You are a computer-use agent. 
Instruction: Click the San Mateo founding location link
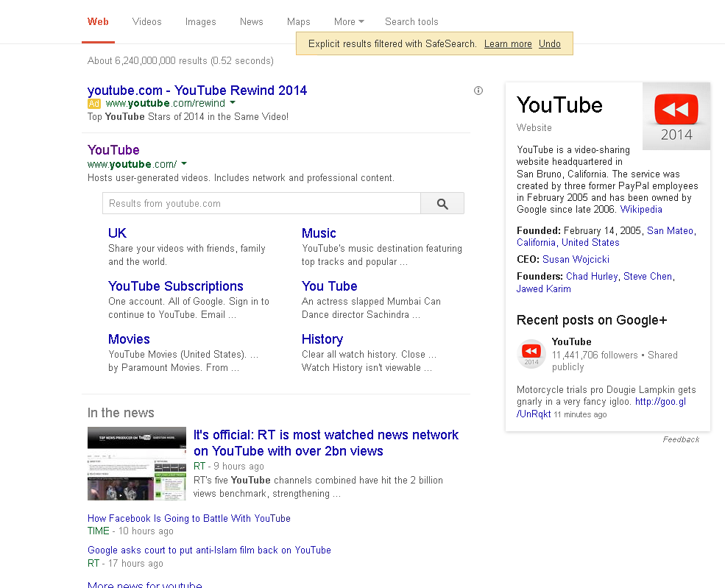[x=670, y=230]
